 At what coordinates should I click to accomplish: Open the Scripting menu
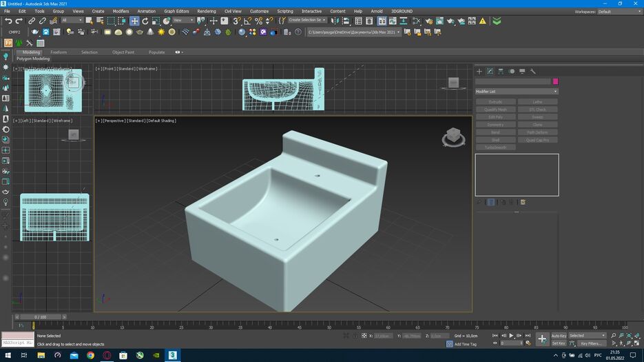click(285, 11)
